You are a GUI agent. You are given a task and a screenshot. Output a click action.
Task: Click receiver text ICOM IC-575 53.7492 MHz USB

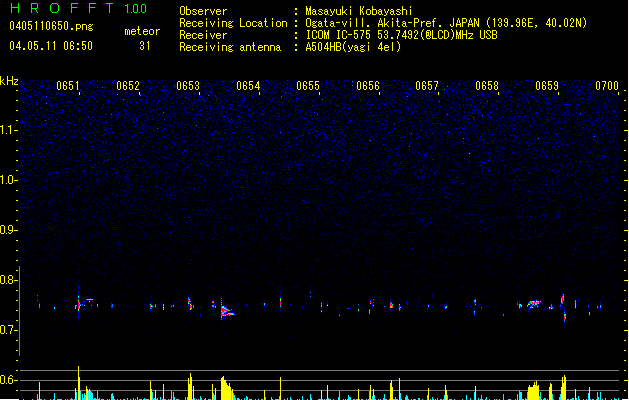click(402, 35)
